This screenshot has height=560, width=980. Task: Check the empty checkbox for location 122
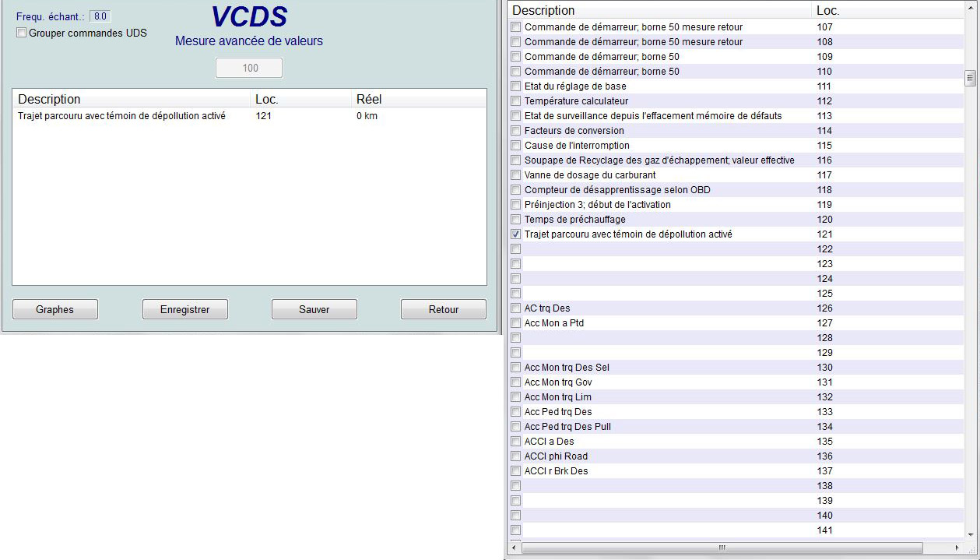[515, 248]
